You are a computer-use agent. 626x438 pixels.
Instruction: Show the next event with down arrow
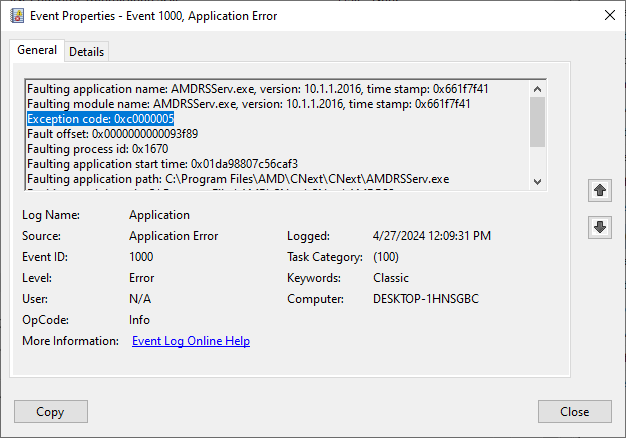[x=600, y=227]
